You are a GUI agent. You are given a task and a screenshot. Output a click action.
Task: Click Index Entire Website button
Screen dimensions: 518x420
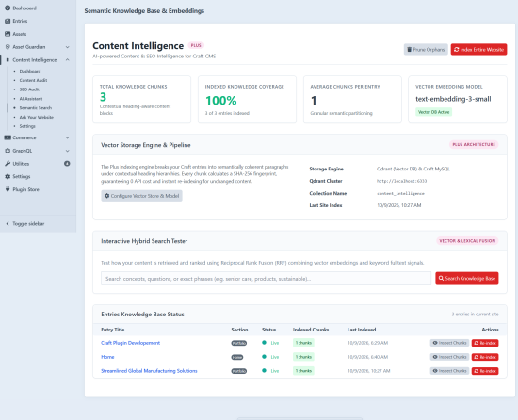pyautogui.click(x=478, y=50)
